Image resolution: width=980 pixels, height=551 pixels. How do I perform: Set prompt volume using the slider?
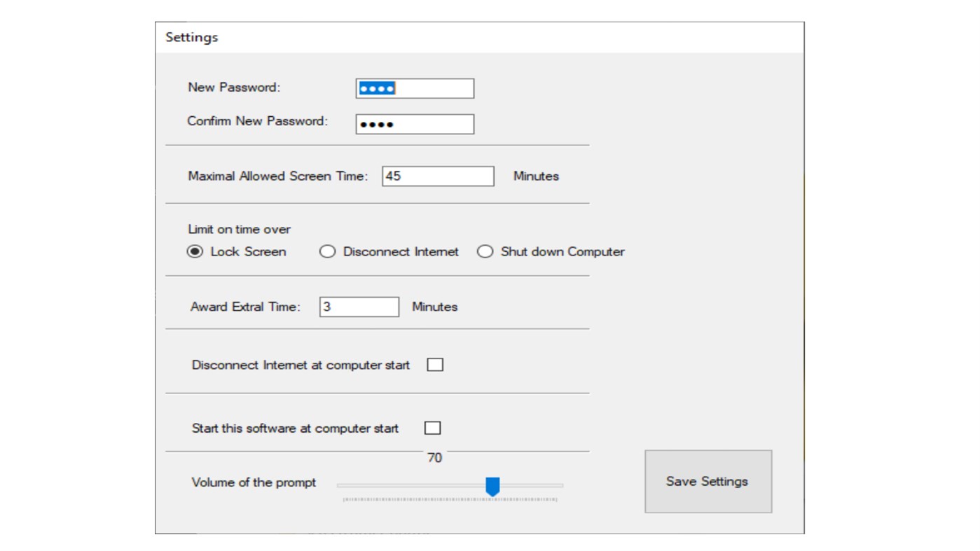494,483
